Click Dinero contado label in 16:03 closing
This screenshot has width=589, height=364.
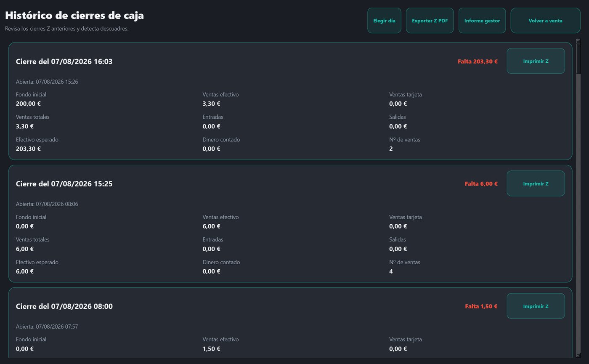(x=221, y=139)
